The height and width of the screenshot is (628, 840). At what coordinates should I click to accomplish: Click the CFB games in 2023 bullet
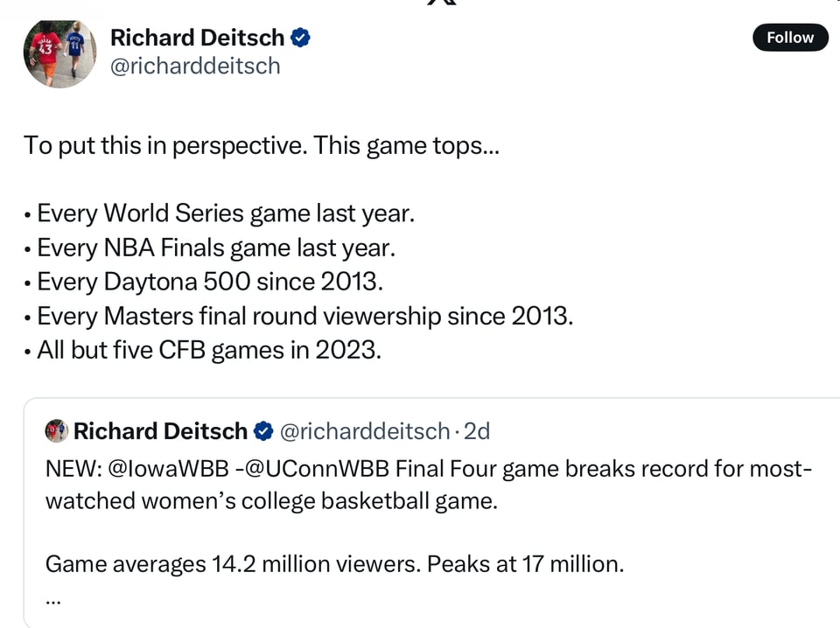coord(203,351)
